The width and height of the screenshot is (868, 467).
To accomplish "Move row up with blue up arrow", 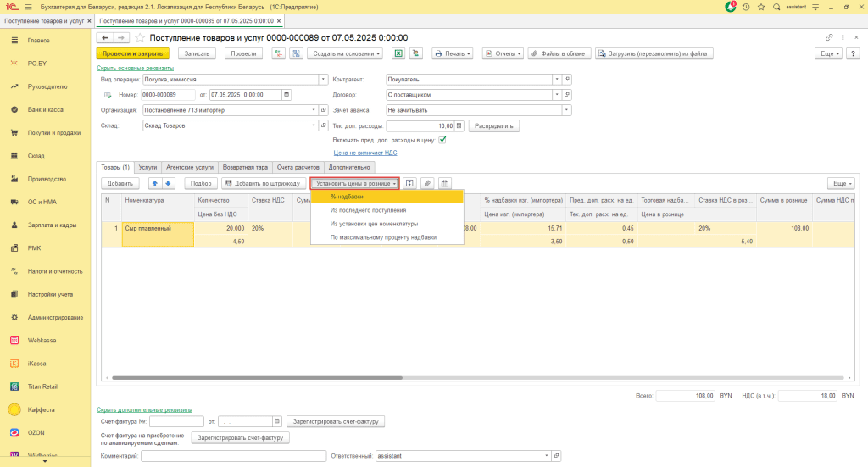I will click(x=154, y=183).
